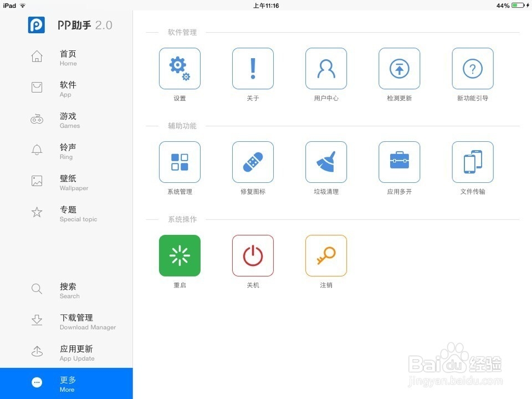Open the 系统管理 system management icon
This screenshot has width=532, height=399.
(180, 162)
